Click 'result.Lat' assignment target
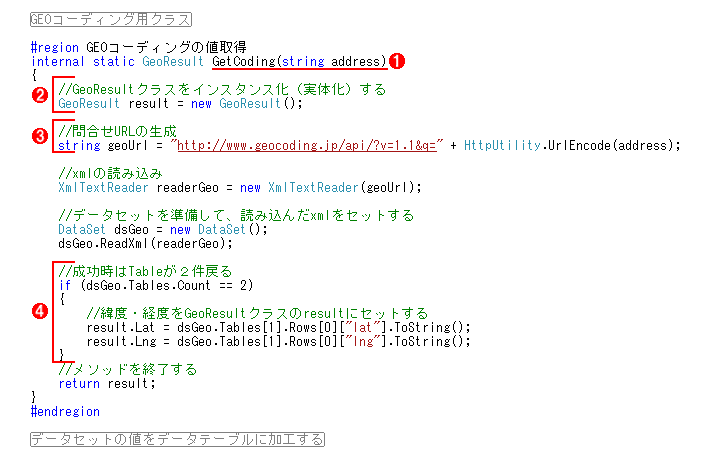The height and width of the screenshot is (459, 718). pos(120,328)
